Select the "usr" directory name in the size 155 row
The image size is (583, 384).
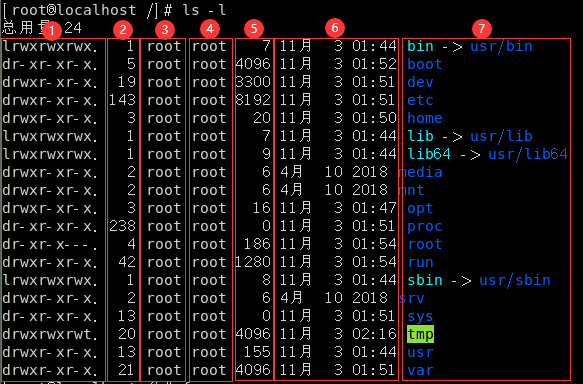tap(421, 352)
